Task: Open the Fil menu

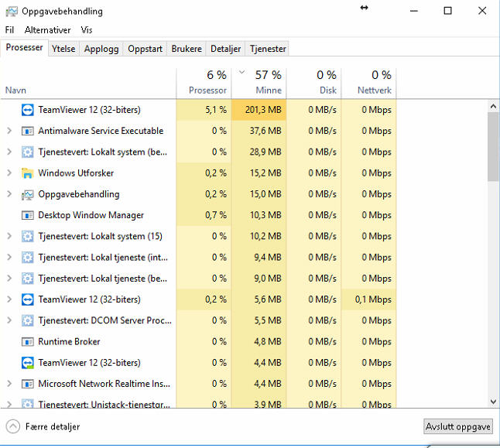Action: [9, 30]
